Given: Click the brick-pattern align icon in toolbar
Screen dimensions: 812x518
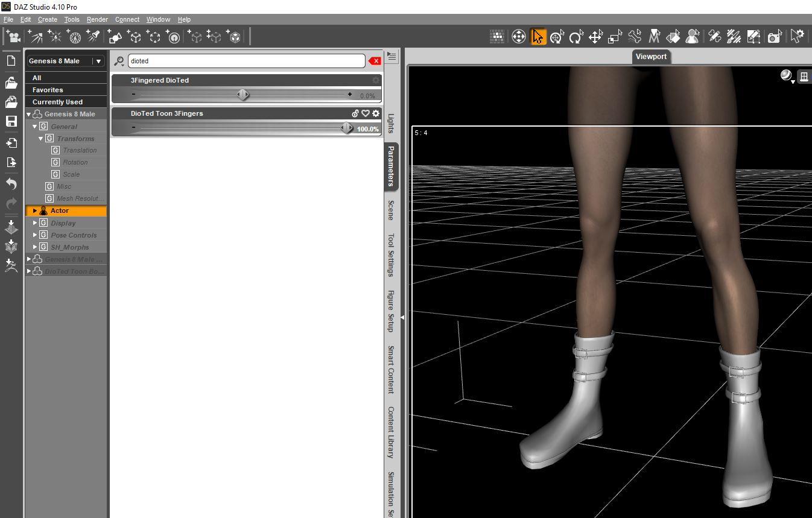Looking at the screenshot, I should [x=497, y=37].
